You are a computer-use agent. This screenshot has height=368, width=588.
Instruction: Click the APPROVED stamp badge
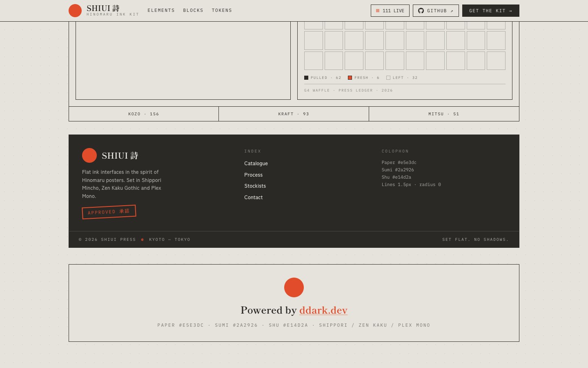click(x=109, y=212)
